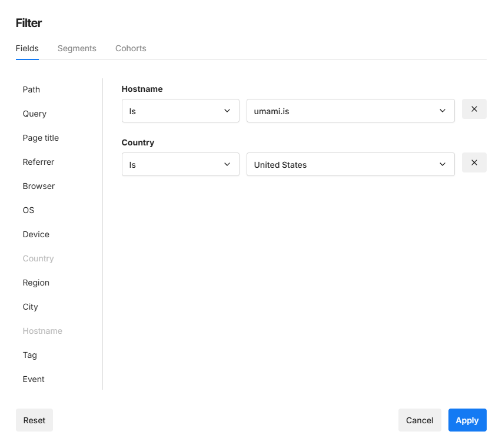Select the Fields tab
The width and height of the screenshot is (502, 448).
(27, 48)
